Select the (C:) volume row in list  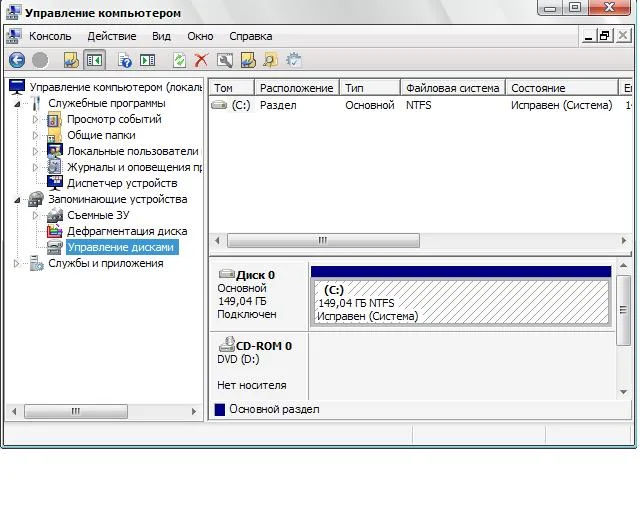click(420, 105)
